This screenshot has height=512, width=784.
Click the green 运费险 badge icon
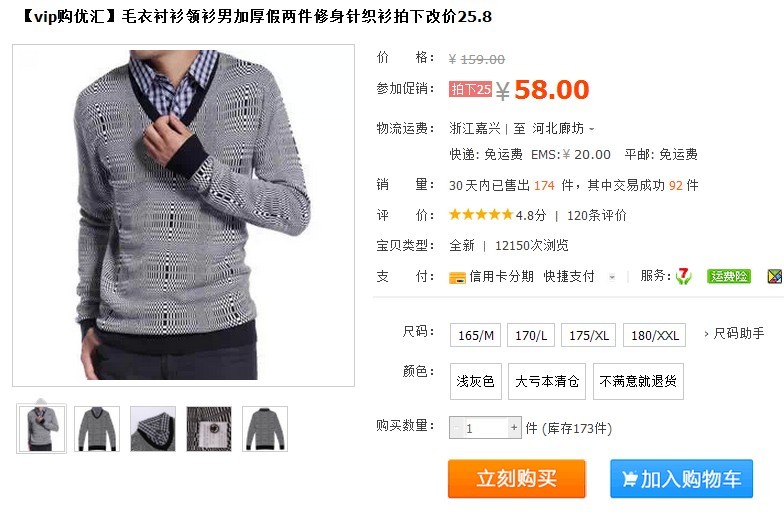click(729, 276)
